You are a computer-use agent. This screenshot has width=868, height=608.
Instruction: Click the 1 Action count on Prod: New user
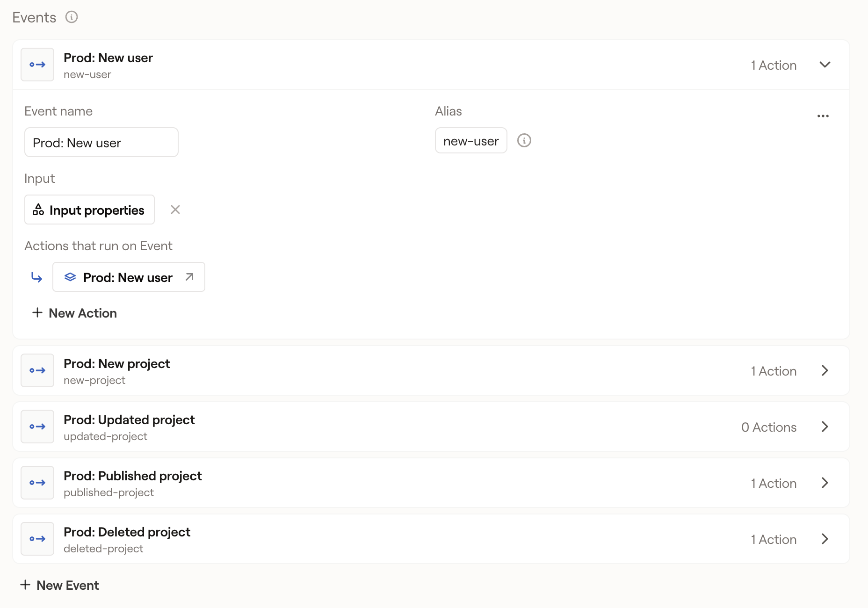[x=774, y=65]
